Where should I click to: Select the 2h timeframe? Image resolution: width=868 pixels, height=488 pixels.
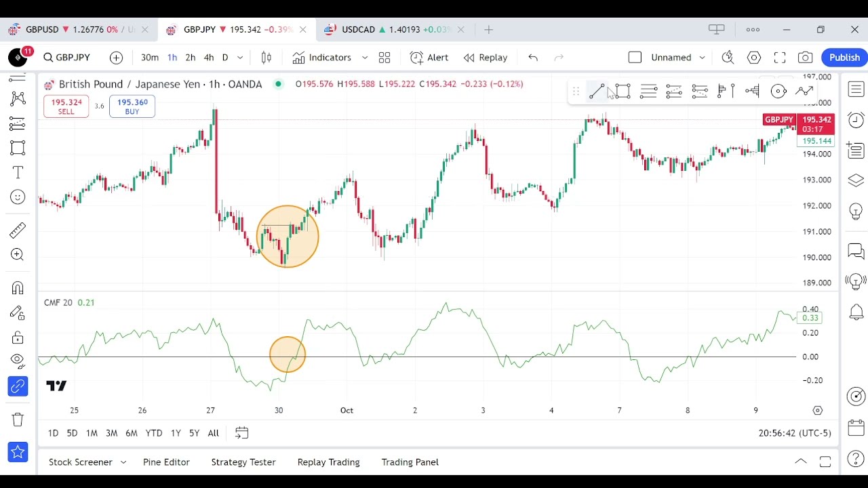click(x=191, y=58)
